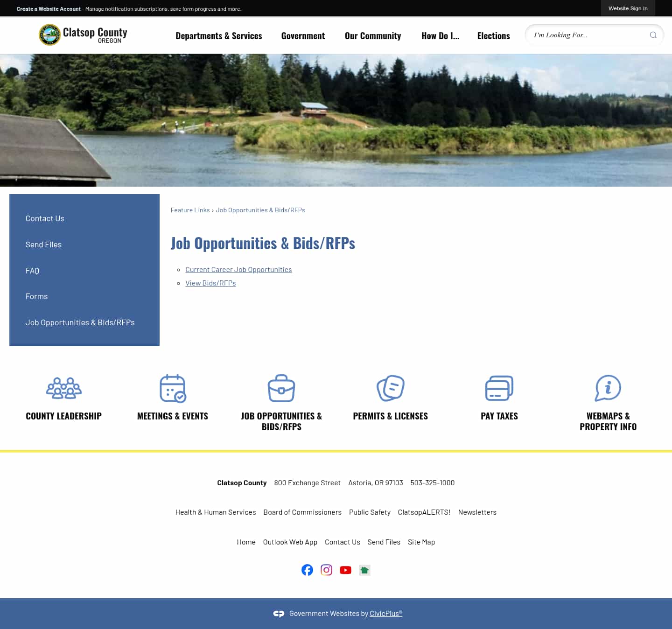Click the Permits & Licenses document icon

point(391,388)
